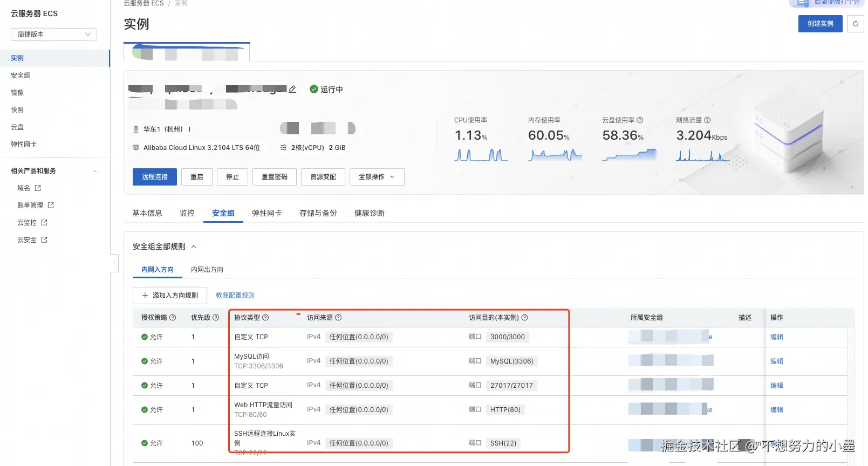Click the SSH(22) port tag

(x=503, y=443)
